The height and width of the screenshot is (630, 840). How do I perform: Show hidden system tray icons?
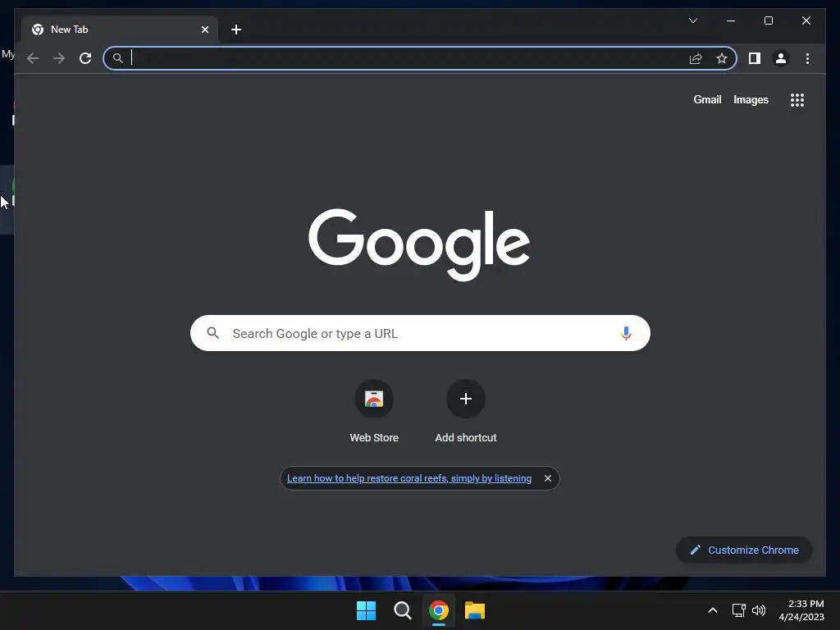(713, 610)
